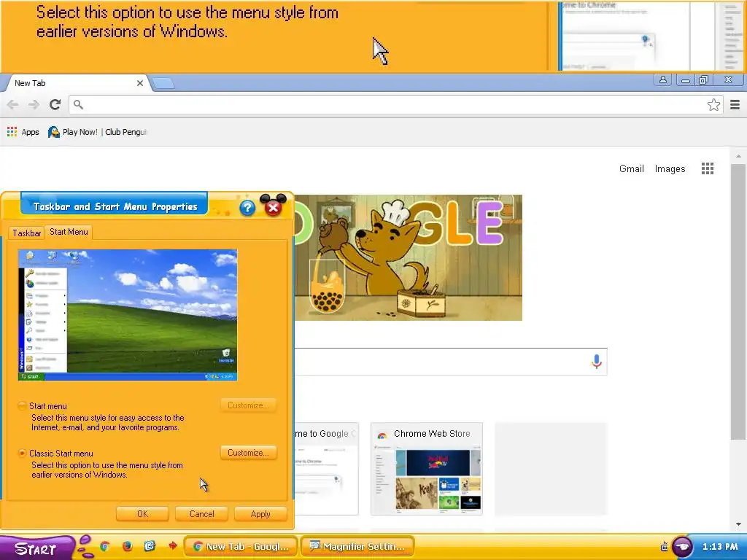The image size is (747, 560).
Task: Click the empty most-visited tile placeholder
Action: point(551,469)
